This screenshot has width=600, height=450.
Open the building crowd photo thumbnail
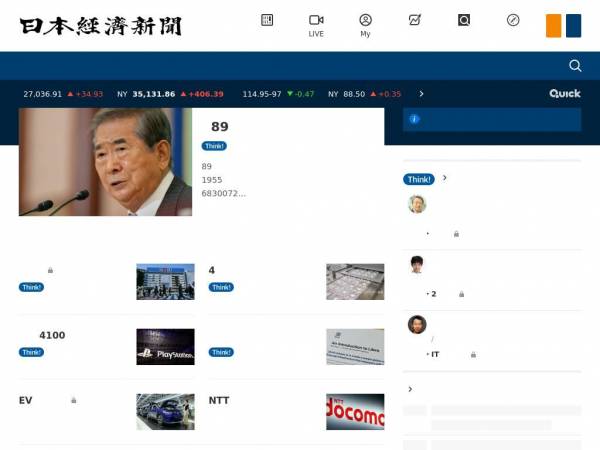tap(165, 282)
